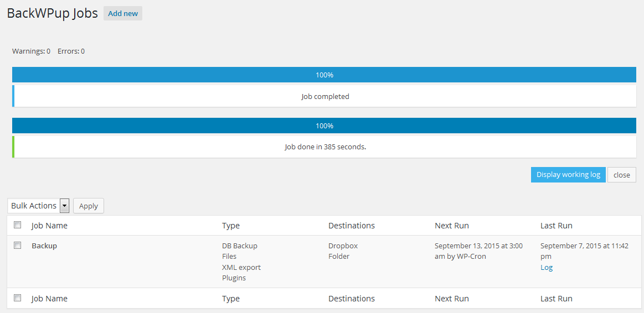The height and width of the screenshot is (313, 644).
Task: Tick the select-all checkbox in table header
Action: (17, 225)
